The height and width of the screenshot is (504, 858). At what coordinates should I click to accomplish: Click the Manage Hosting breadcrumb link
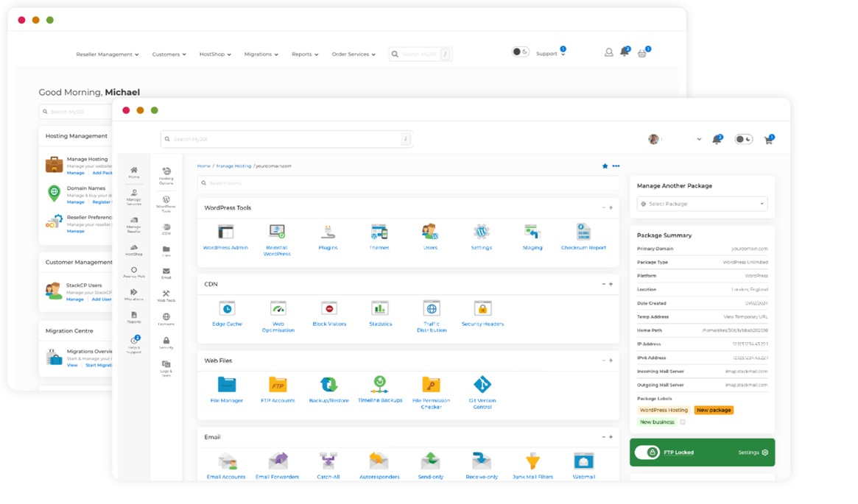(x=233, y=166)
